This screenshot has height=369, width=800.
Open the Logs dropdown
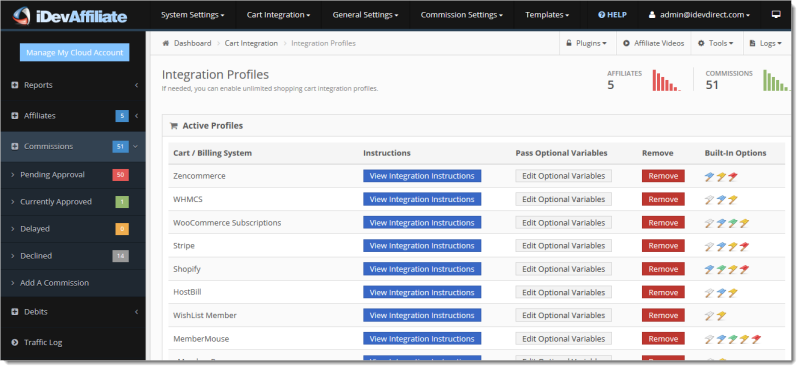pyautogui.click(x=766, y=43)
